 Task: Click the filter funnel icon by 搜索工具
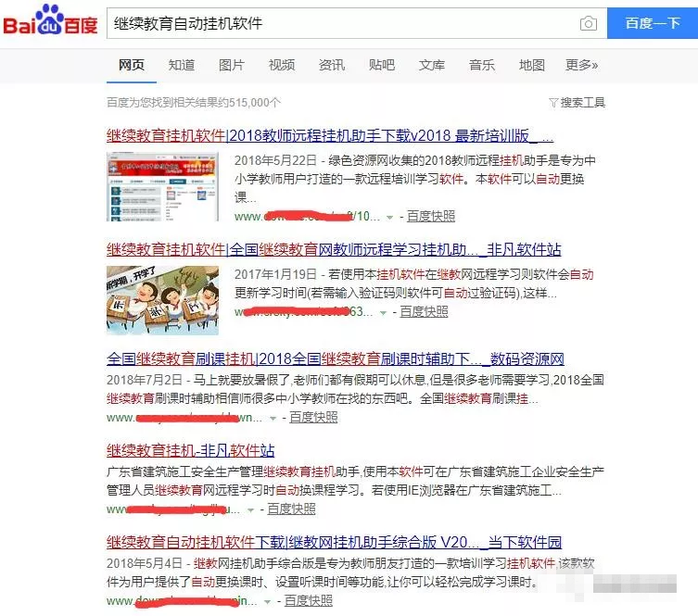point(553,103)
